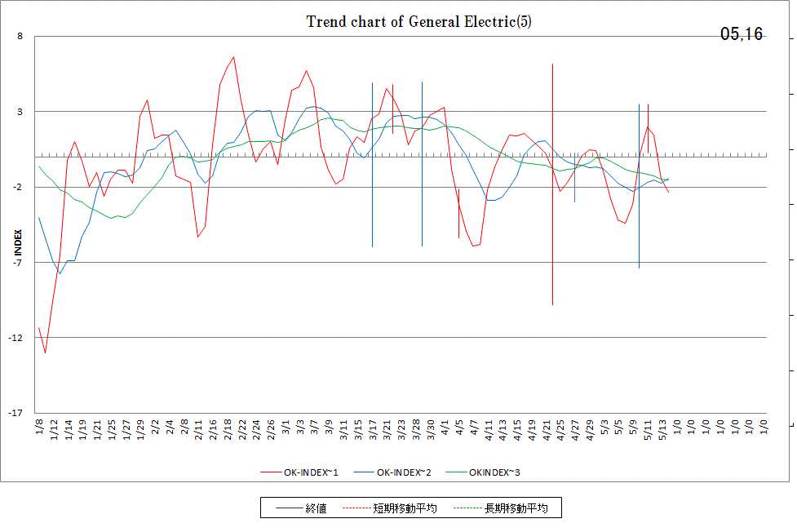
Task: Click the x-axis date label "3/3"
Action: click(x=300, y=427)
